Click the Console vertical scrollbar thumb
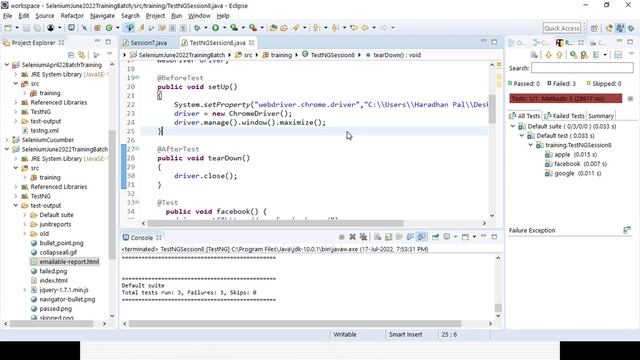This screenshot has width=640, height=360. 498,308
